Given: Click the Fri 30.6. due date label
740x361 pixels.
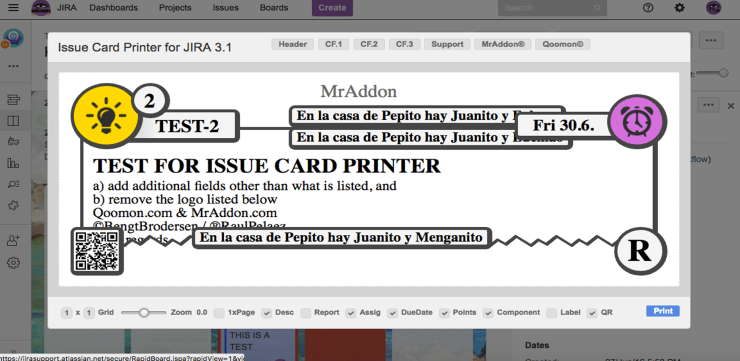Looking at the screenshot, I should 563,125.
